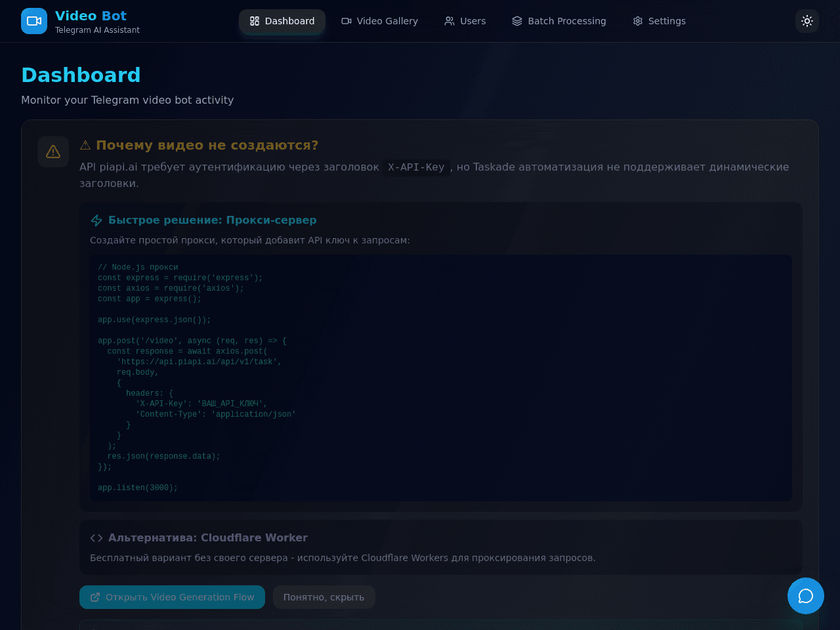Click the const axios = require('axios'); line
The image size is (840, 630).
171,289
